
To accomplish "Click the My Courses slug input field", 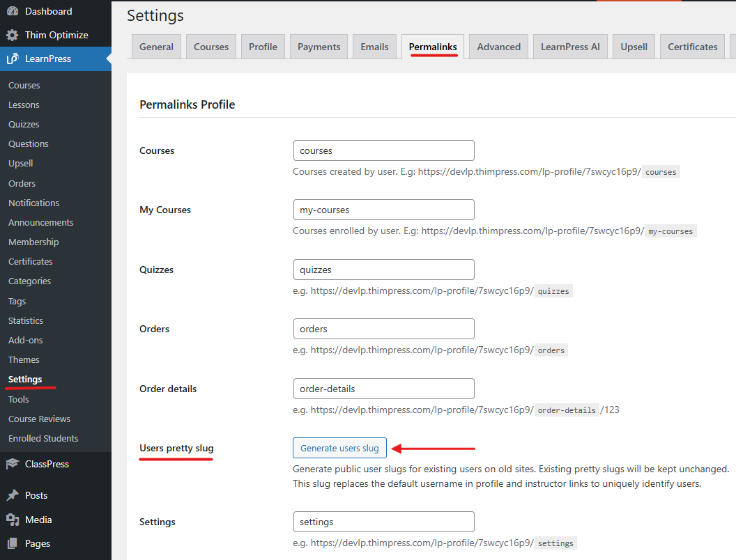I will click(x=383, y=210).
